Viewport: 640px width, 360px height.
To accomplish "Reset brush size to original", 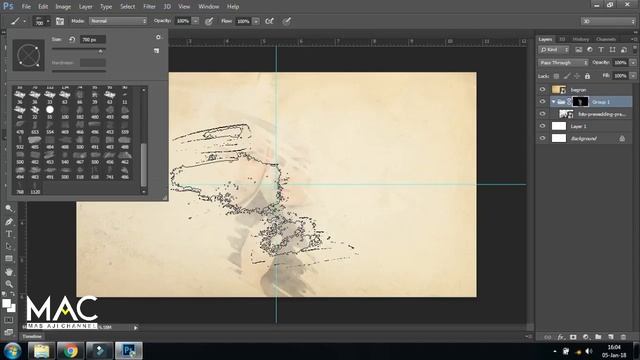I will (x=72, y=40).
